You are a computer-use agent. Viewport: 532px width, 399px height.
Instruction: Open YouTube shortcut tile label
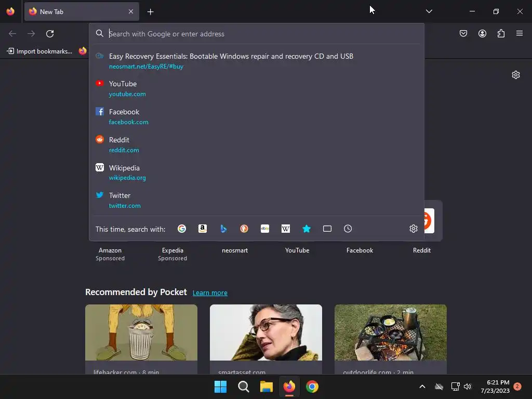click(297, 250)
